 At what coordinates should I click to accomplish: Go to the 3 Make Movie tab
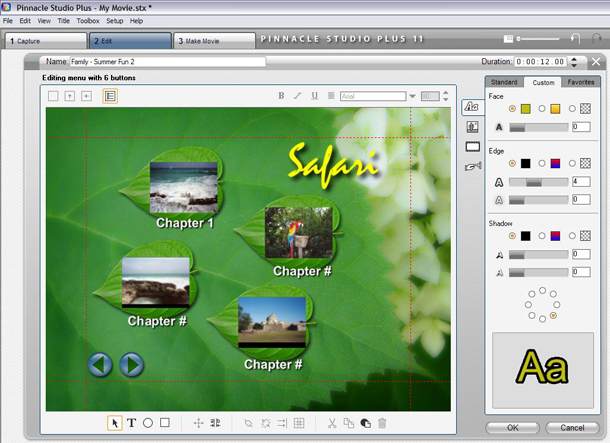pos(214,41)
